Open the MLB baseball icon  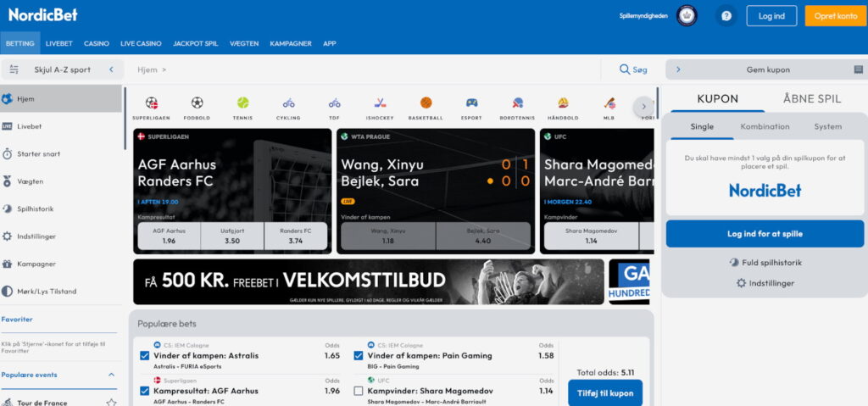pyautogui.click(x=609, y=103)
